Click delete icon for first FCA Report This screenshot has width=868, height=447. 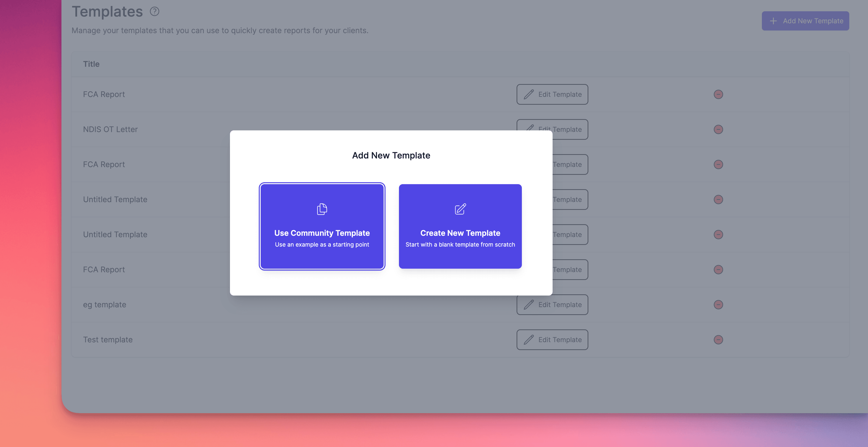[718, 94]
